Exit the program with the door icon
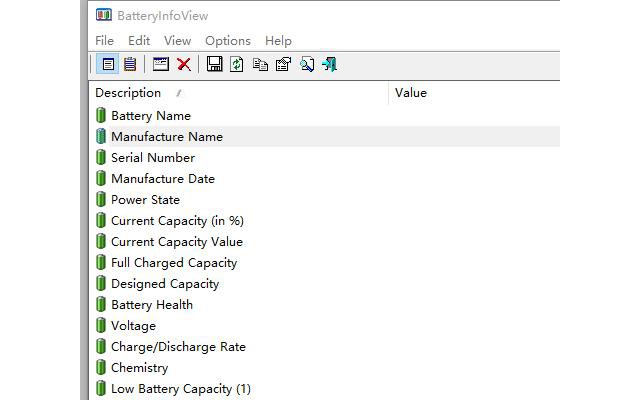640x400 pixels. [x=329, y=64]
